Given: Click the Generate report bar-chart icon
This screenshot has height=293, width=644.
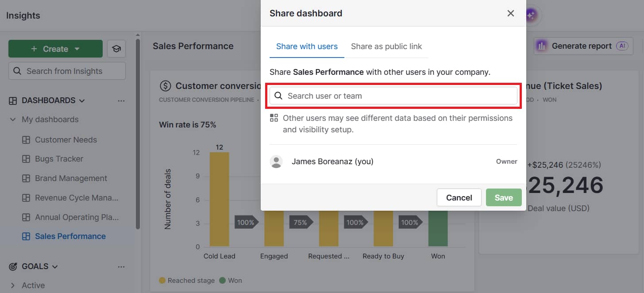Looking at the screenshot, I should [x=541, y=46].
